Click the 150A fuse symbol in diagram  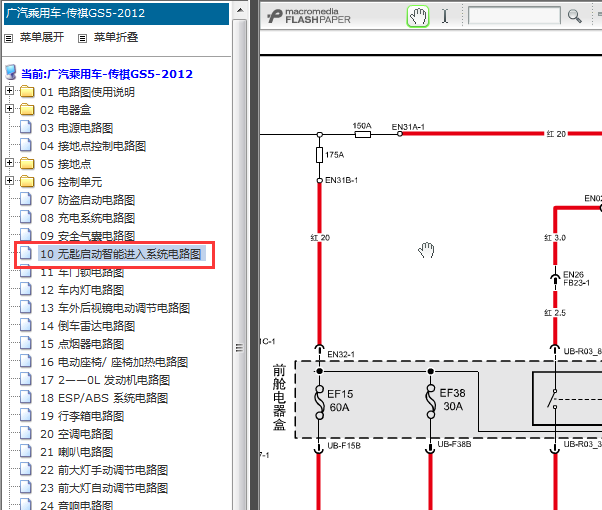pos(362,134)
